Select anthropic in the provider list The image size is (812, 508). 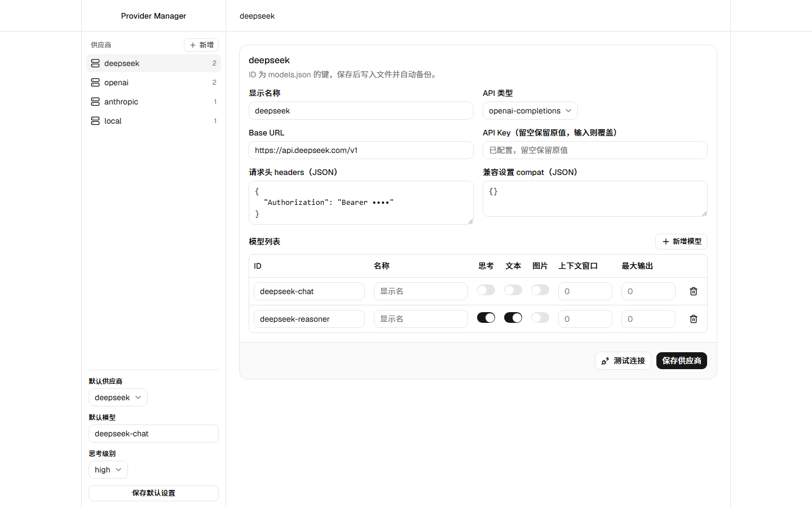click(153, 102)
